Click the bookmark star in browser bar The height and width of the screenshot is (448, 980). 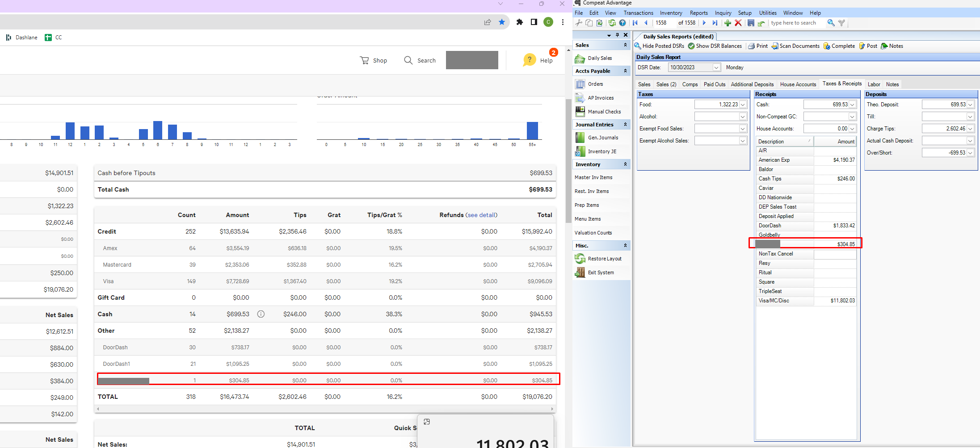[502, 22]
